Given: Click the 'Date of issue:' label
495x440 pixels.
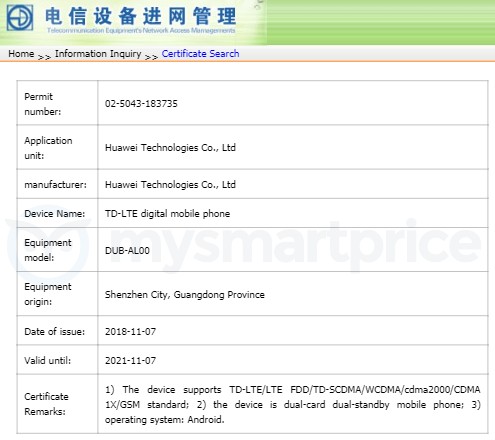Looking at the screenshot, I should click(55, 331).
